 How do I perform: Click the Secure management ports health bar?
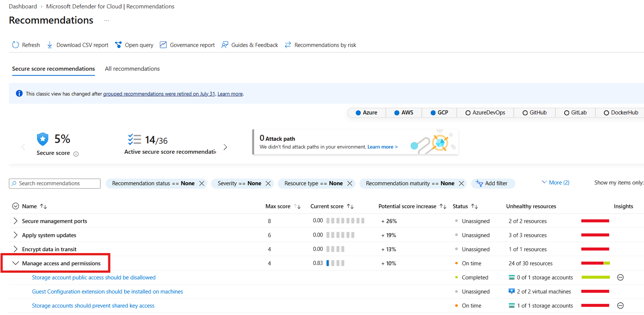pyautogui.click(x=595, y=221)
